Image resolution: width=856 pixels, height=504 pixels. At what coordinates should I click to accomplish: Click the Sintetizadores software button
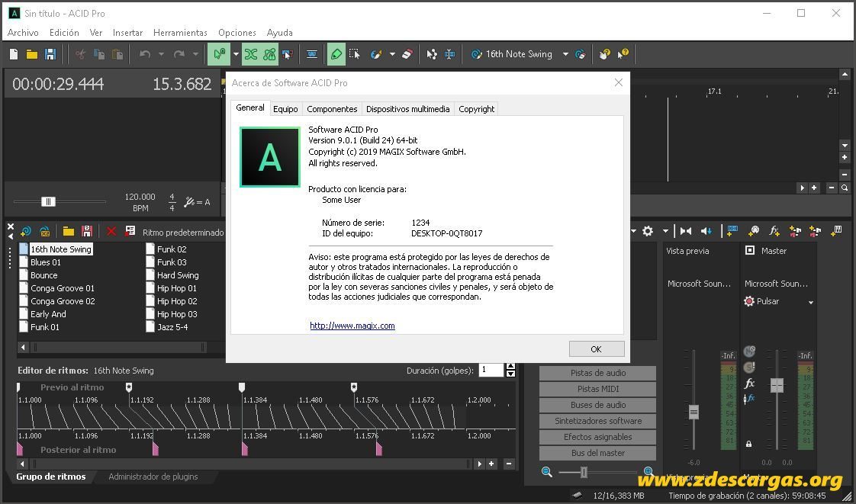tap(598, 421)
